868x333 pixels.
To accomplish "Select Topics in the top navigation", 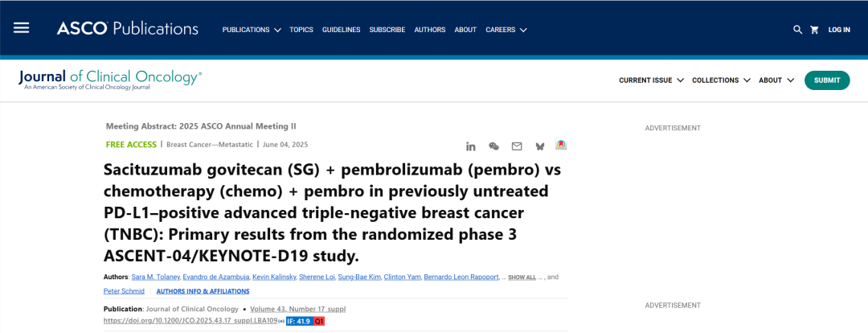I will click(x=301, y=30).
